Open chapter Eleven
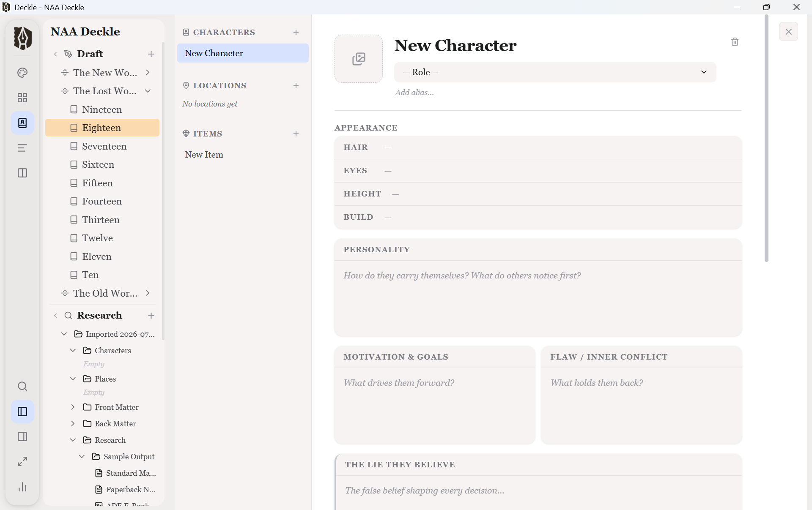The height and width of the screenshot is (510, 812). (102, 256)
